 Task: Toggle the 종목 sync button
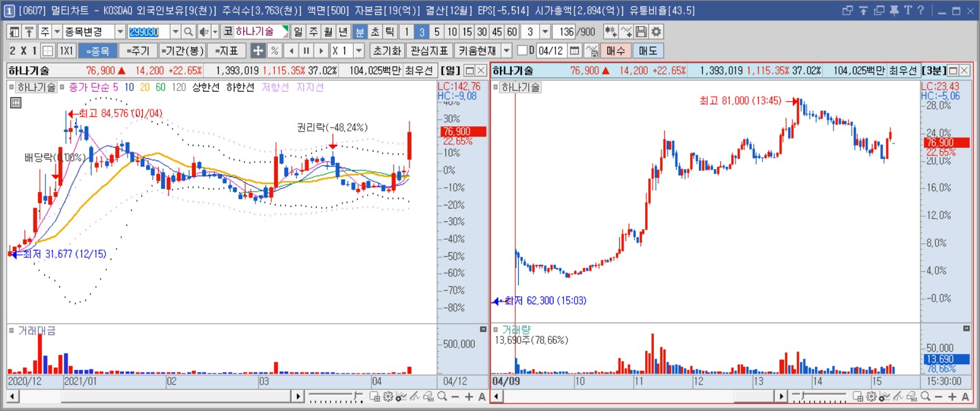pos(97,51)
